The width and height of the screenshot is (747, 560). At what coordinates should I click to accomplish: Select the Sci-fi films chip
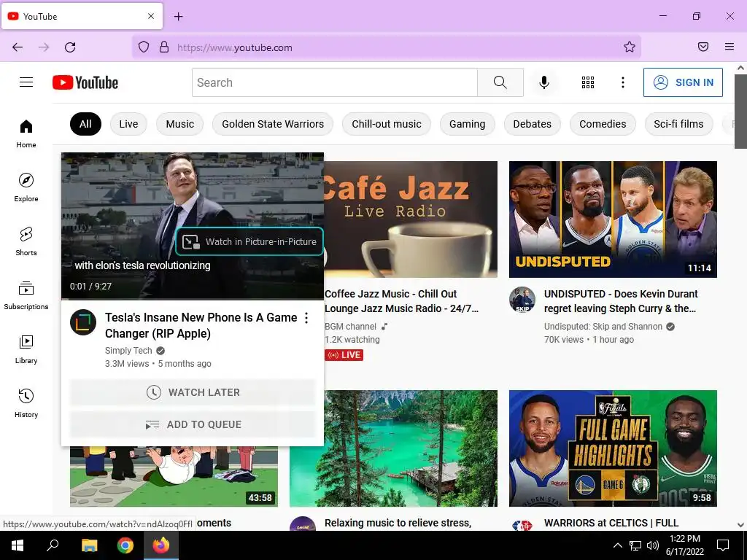point(678,124)
